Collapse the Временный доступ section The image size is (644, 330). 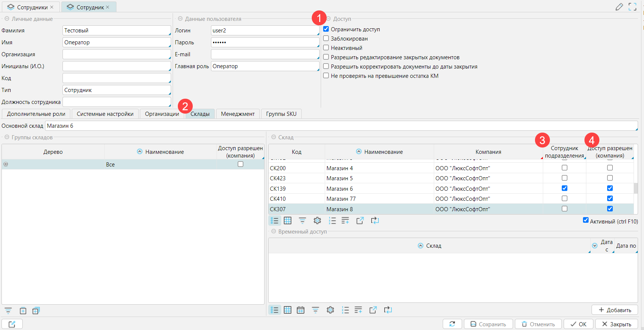click(273, 232)
